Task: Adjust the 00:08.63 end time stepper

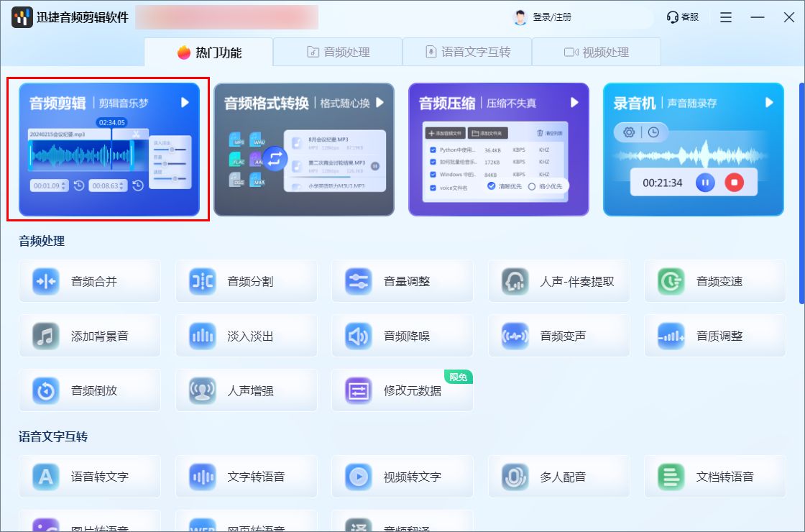Action: point(122,186)
